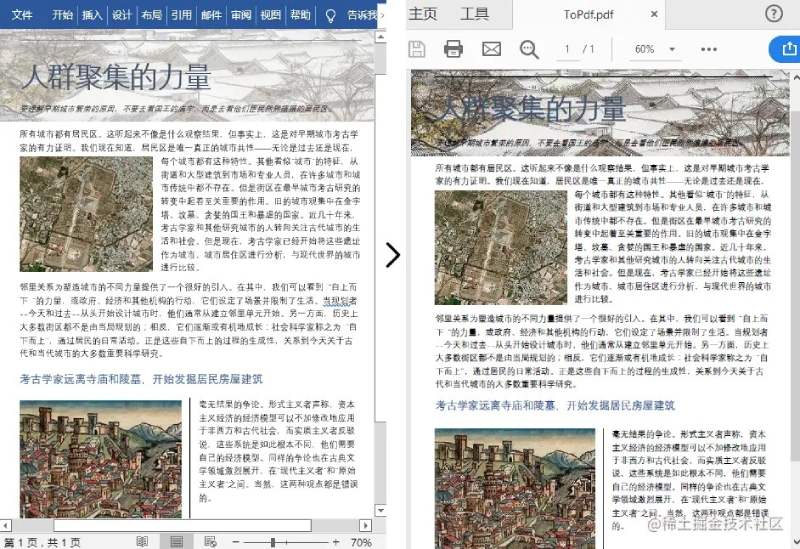The height and width of the screenshot is (549, 800).
Task: Open the find text magnifier tool
Action: [529, 49]
